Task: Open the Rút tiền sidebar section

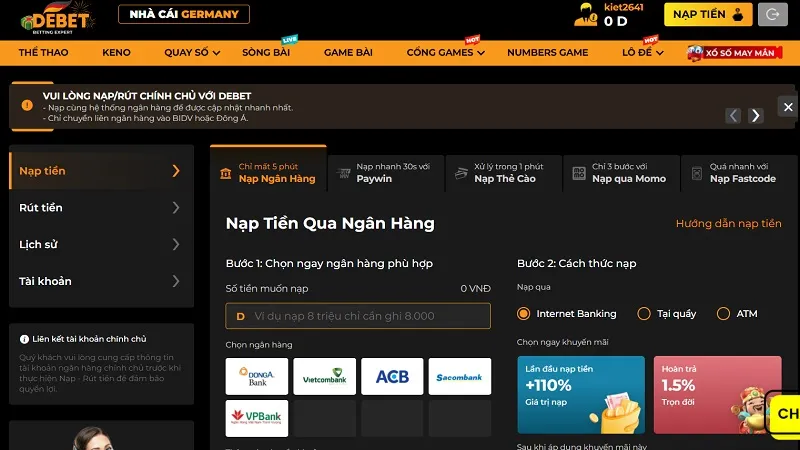Action: 102,208
